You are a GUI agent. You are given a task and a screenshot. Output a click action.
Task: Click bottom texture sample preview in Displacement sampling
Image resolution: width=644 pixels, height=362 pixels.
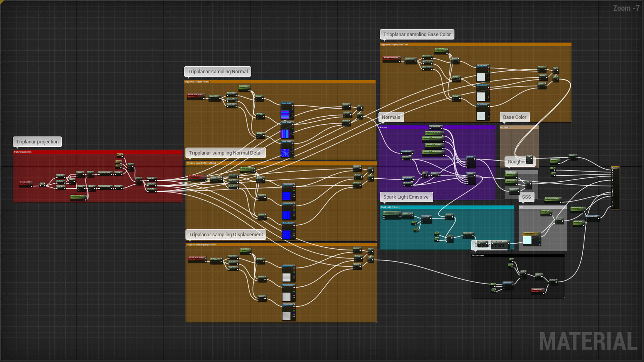[x=286, y=316]
